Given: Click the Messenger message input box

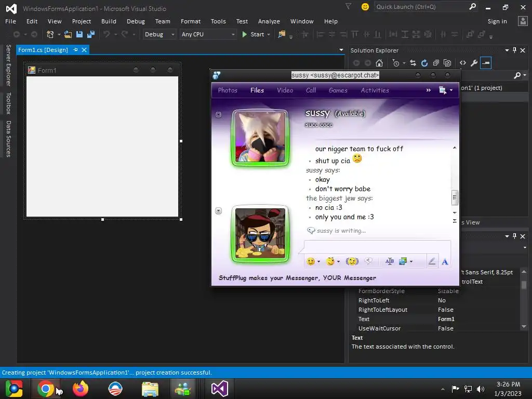Looking at the screenshot, I should point(377,246).
